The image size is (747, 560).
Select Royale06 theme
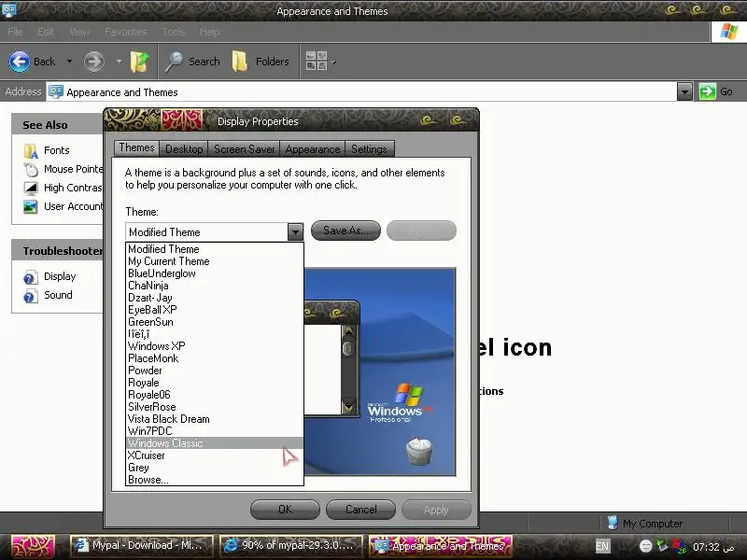215,395
